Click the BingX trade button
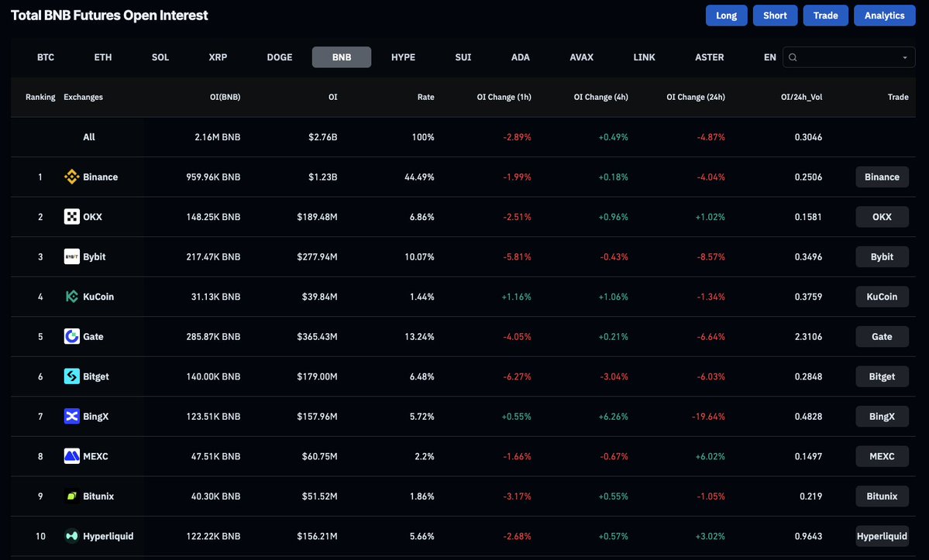Screen dimensions: 929x560 pos(883,417)
